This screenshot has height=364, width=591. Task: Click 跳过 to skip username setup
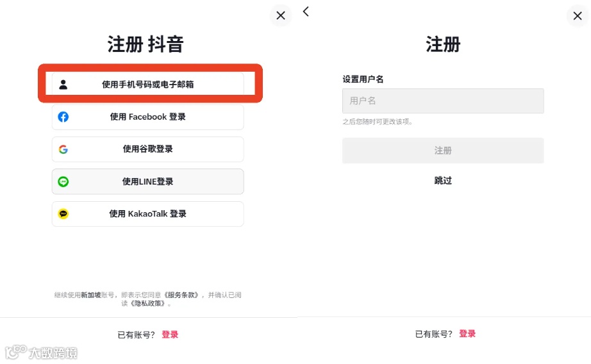(x=443, y=181)
